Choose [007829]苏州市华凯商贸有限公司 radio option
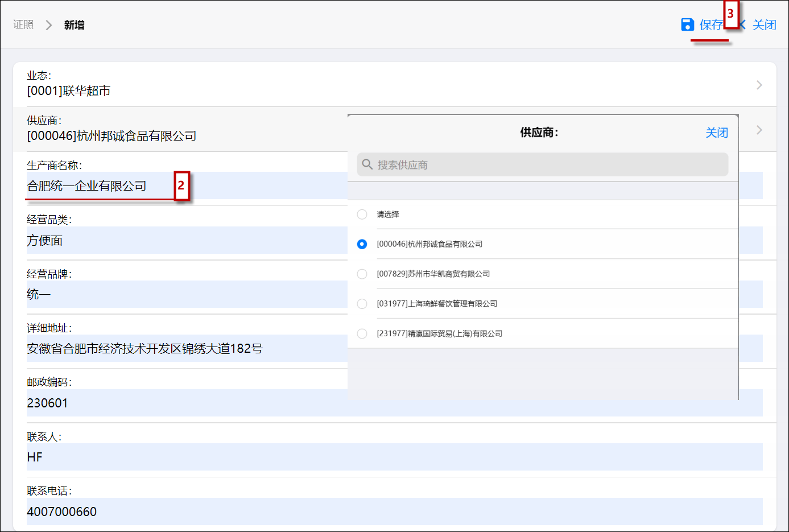This screenshot has height=532, width=789. [362, 274]
